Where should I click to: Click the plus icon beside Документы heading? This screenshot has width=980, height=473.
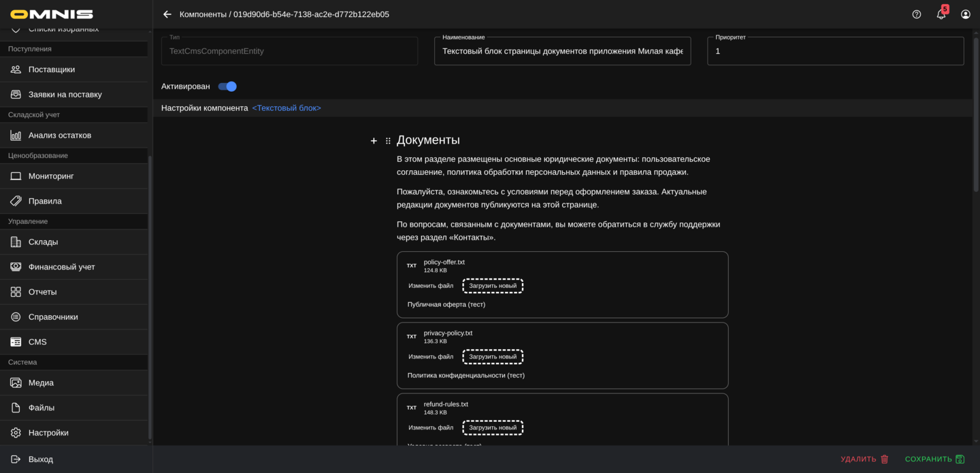(374, 141)
